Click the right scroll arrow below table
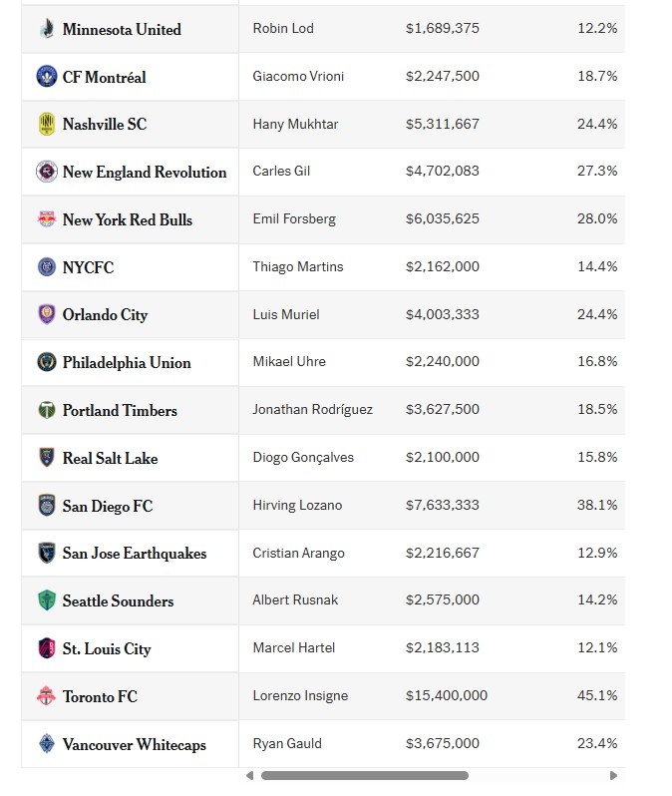 coord(613,775)
